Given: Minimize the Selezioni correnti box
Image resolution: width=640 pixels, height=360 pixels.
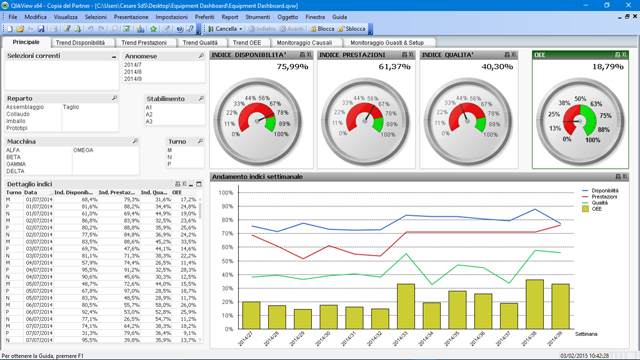Looking at the screenshot, I should [x=114, y=57].
